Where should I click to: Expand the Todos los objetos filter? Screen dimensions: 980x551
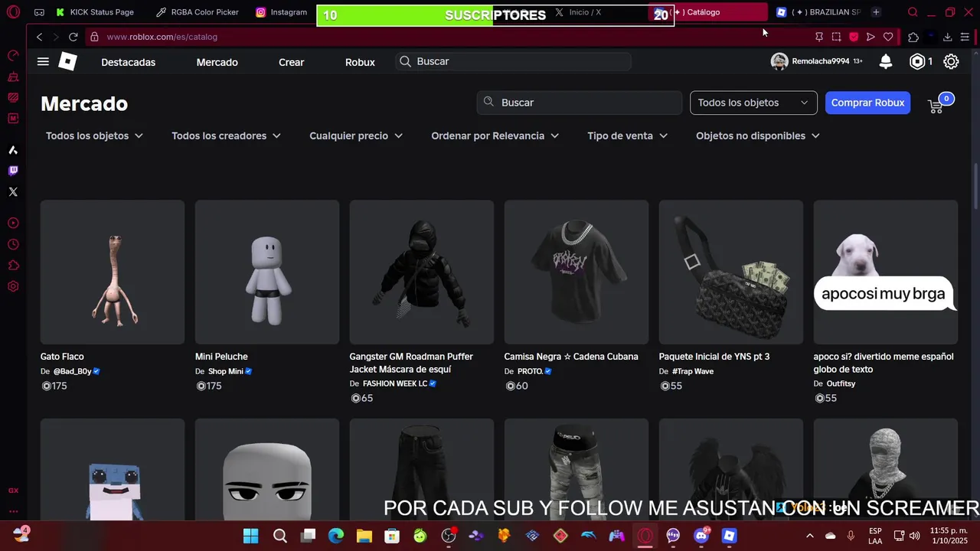94,135
